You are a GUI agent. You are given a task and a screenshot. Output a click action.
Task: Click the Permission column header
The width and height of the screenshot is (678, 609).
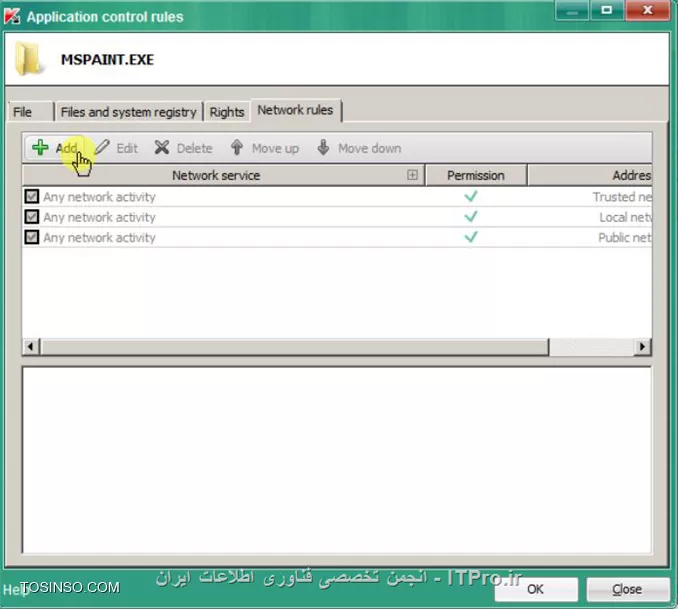476,175
